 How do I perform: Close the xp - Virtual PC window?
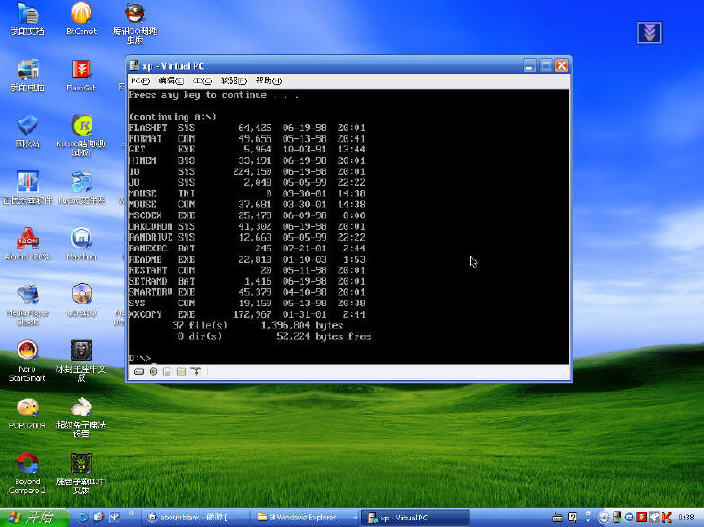[561, 66]
